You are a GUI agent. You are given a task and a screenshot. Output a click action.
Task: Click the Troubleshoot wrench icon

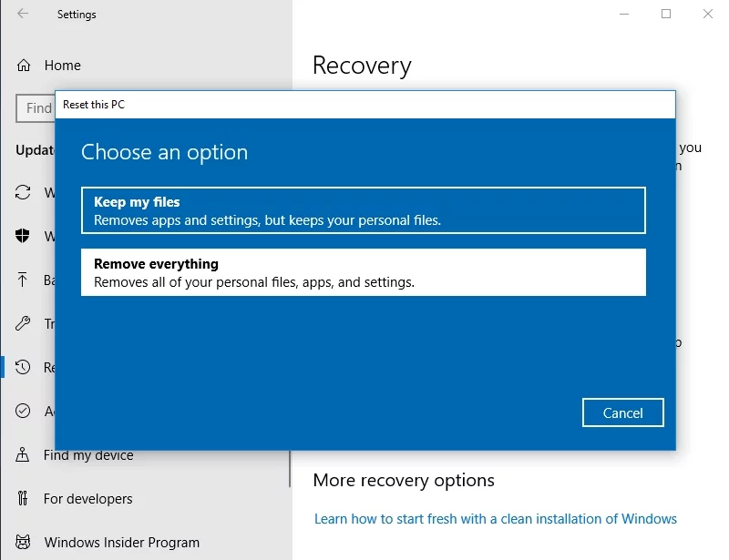(24, 324)
